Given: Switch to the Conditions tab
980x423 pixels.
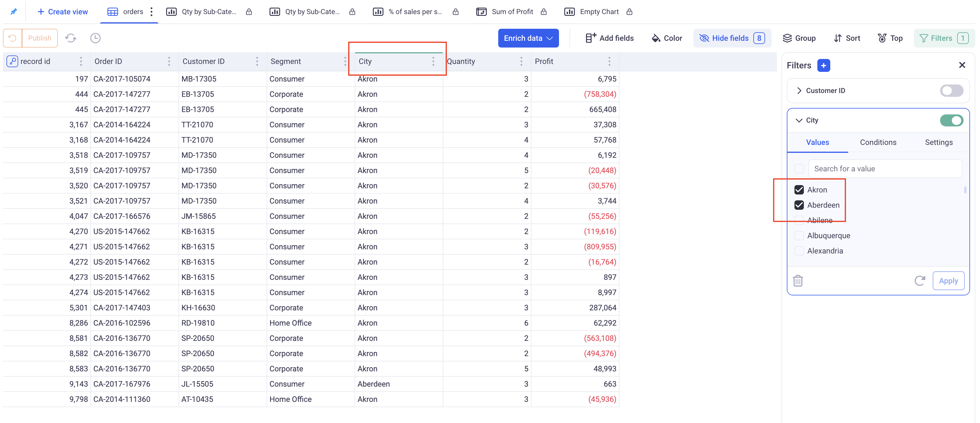Looking at the screenshot, I should tap(878, 142).
